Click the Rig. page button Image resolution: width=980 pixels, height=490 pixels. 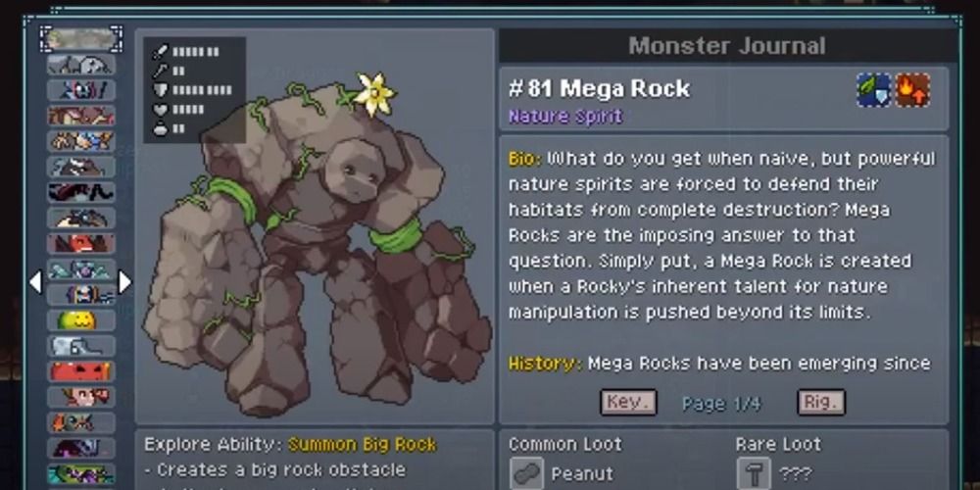pyautogui.click(x=821, y=403)
